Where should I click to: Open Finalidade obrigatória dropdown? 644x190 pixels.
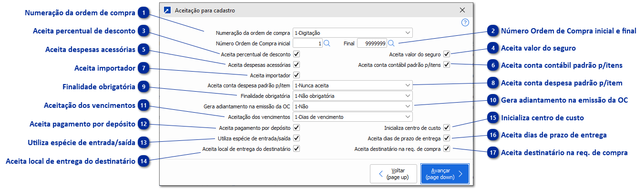pyautogui.click(x=353, y=96)
